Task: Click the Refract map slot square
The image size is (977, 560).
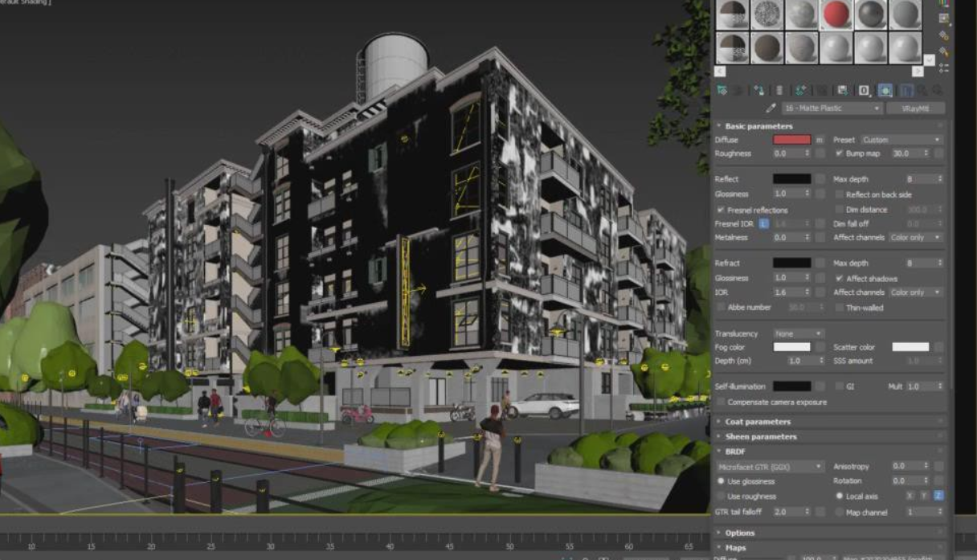Action: pos(820,263)
